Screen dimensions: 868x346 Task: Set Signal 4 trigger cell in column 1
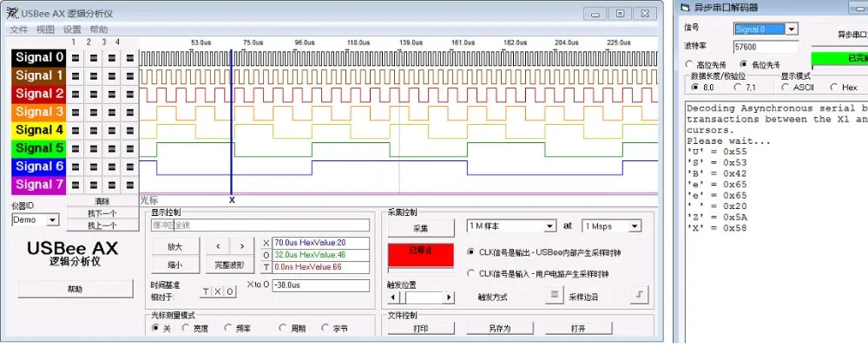pos(76,130)
